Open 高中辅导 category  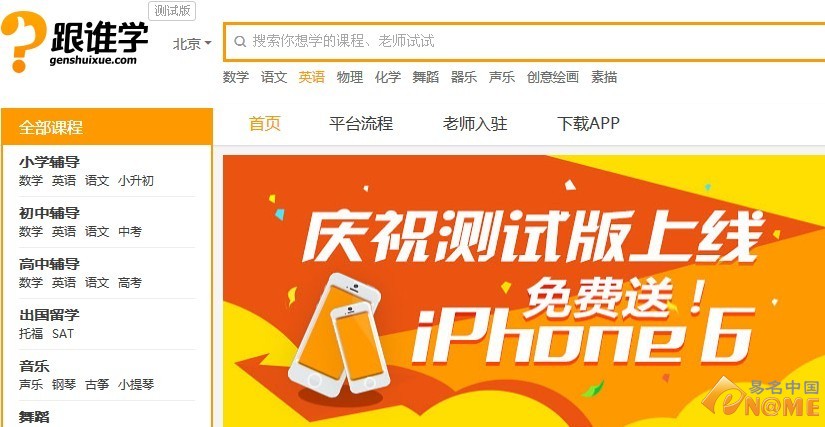(x=49, y=264)
